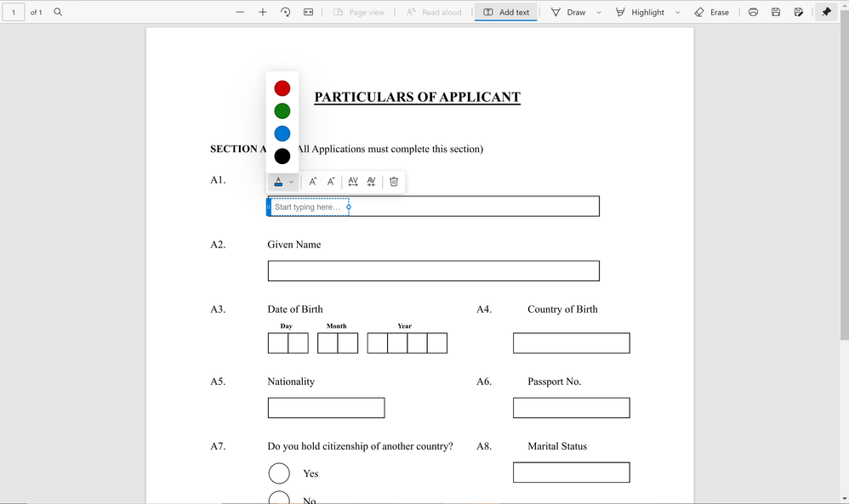Choose the red text color
849x504 pixels.
click(282, 88)
